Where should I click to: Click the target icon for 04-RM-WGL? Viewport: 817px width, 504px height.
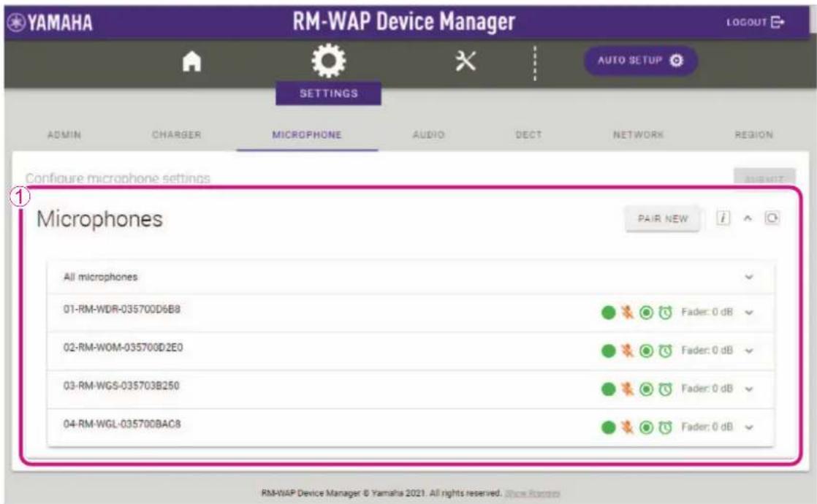(646, 427)
